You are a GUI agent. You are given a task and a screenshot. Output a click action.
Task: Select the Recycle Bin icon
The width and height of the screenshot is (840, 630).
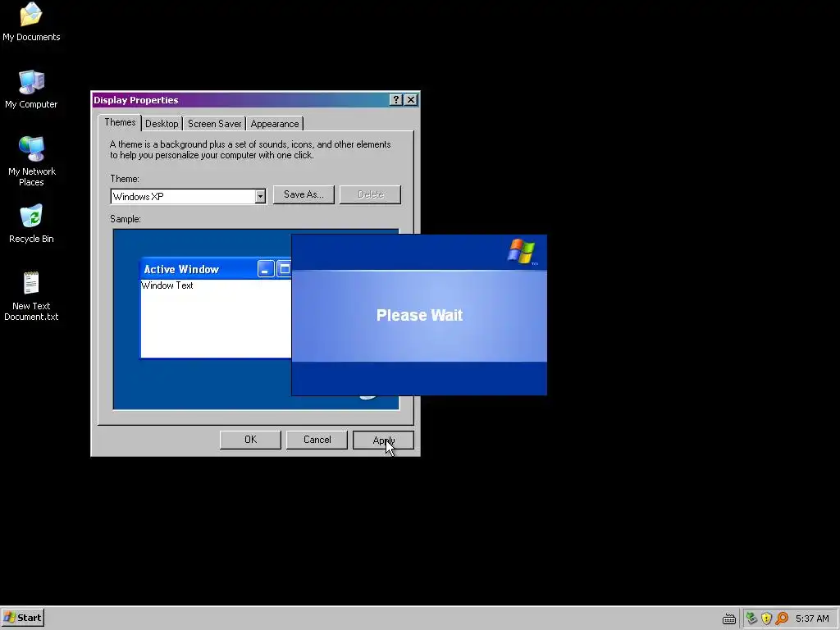click(x=31, y=223)
